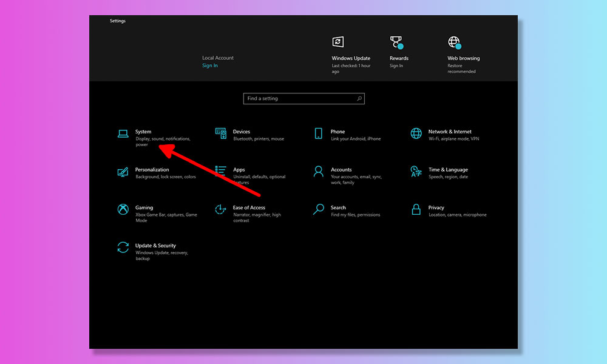Click 'Last checked: 1 hour ago' text
This screenshot has width=607, height=364.
351,69
